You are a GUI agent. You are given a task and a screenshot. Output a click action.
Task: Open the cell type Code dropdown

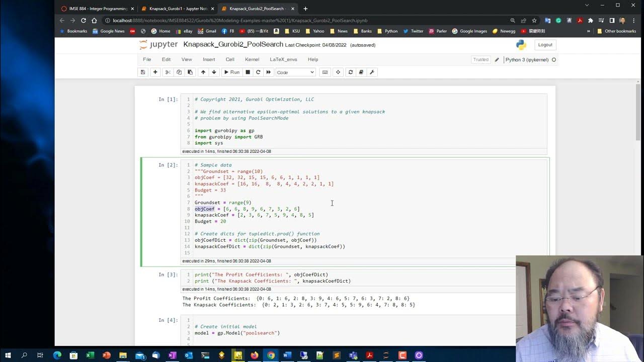point(295,72)
